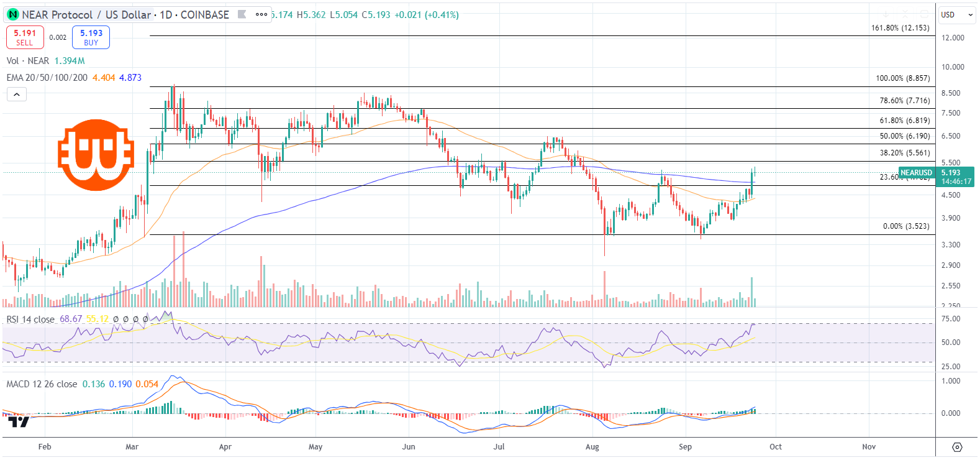Viewport: 980px width, 460px height.
Task: Click the MACD line value 0.190
Action: click(x=120, y=384)
